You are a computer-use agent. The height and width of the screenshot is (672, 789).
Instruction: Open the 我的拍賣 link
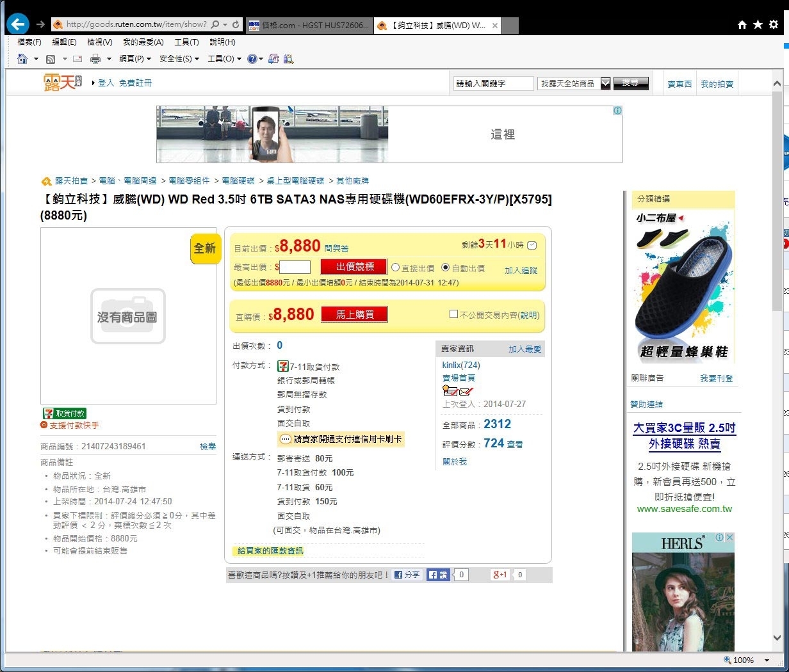click(717, 84)
